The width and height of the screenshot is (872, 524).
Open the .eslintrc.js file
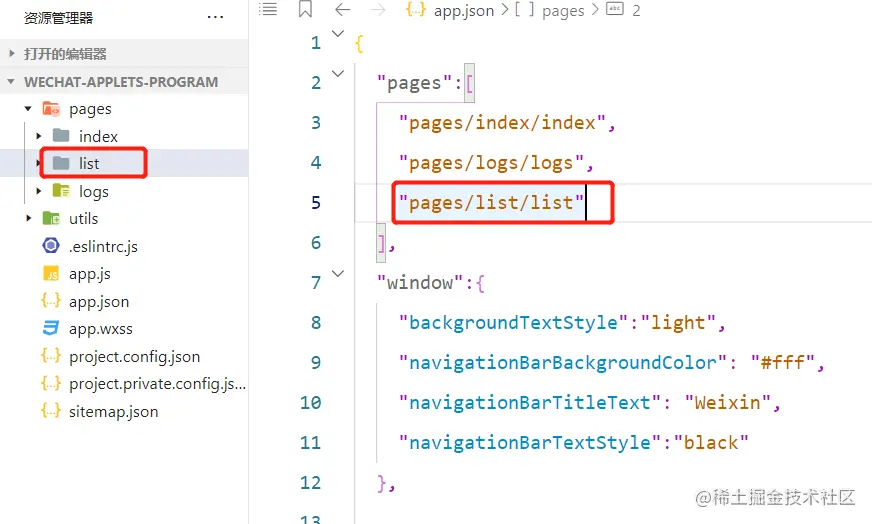(x=103, y=246)
